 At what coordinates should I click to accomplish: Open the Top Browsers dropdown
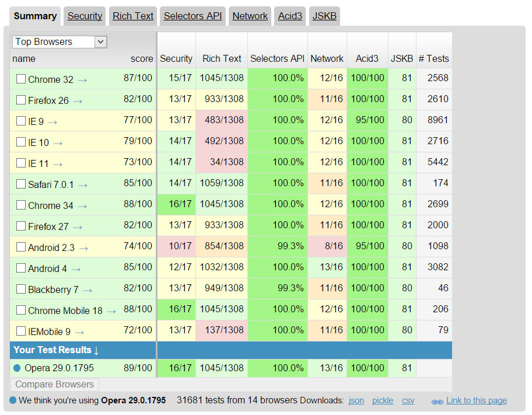click(x=60, y=42)
